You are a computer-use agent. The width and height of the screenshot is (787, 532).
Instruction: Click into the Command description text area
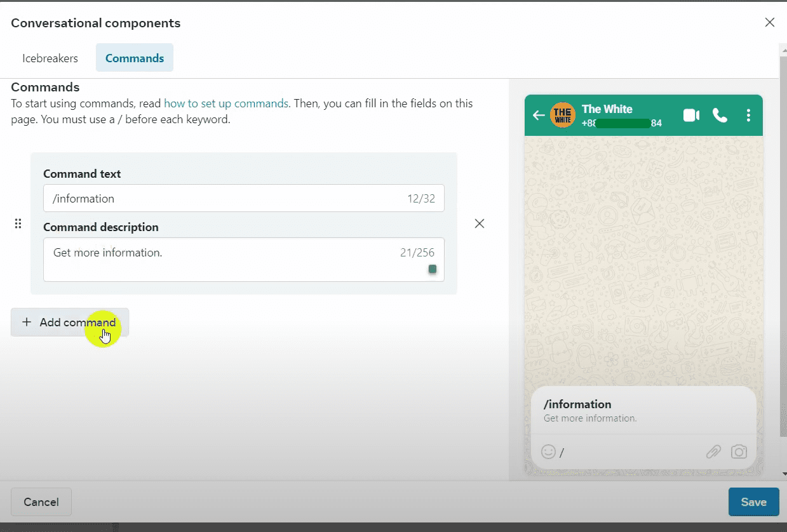(222, 260)
